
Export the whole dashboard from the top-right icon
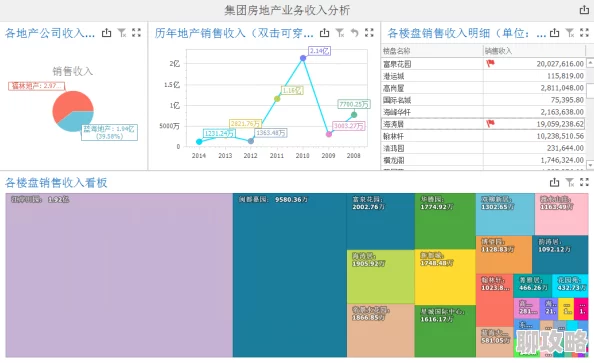tap(584, 10)
